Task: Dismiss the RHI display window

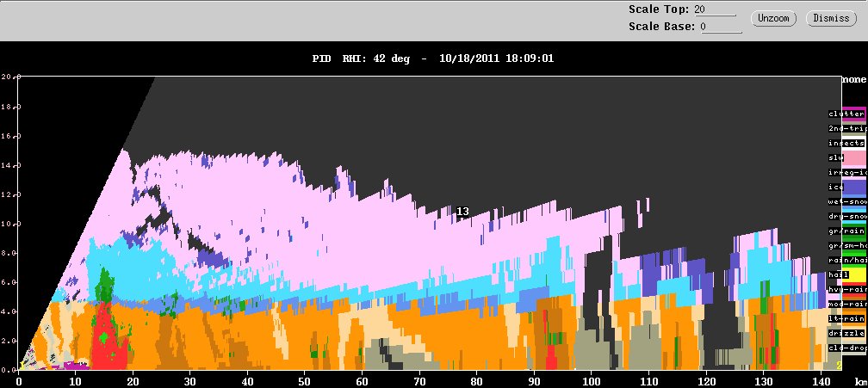Action: 831,18
